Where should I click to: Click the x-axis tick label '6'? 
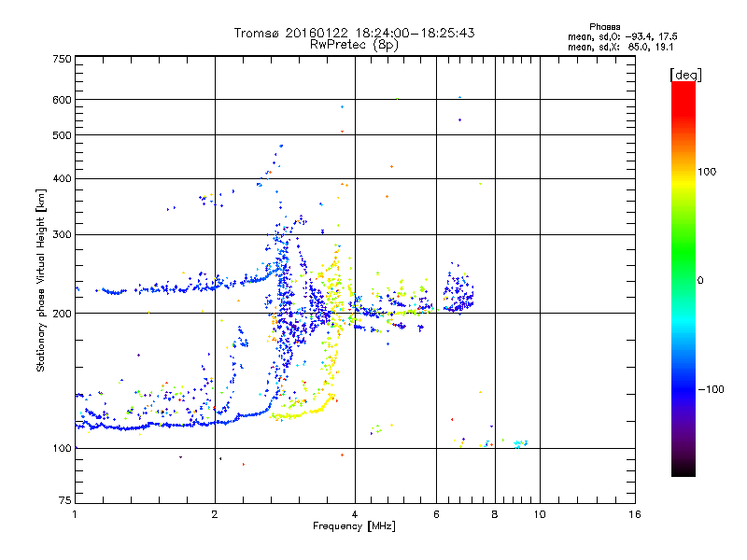(x=436, y=514)
